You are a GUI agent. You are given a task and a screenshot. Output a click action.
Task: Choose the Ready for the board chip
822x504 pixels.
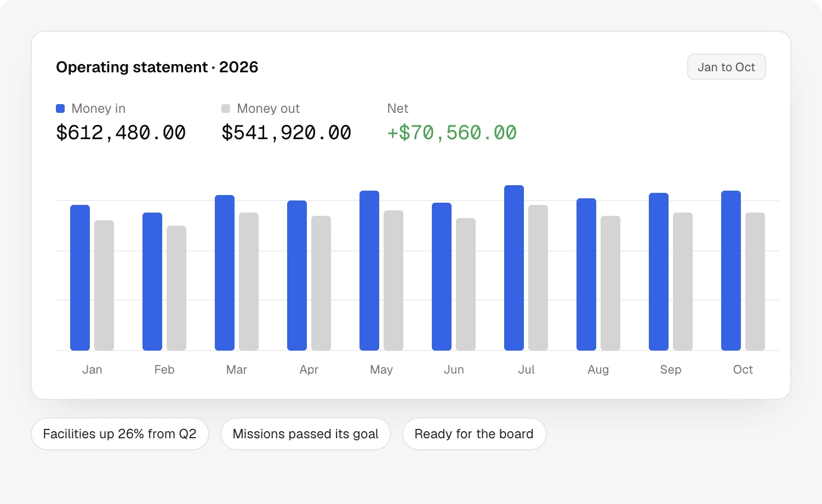coord(474,434)
